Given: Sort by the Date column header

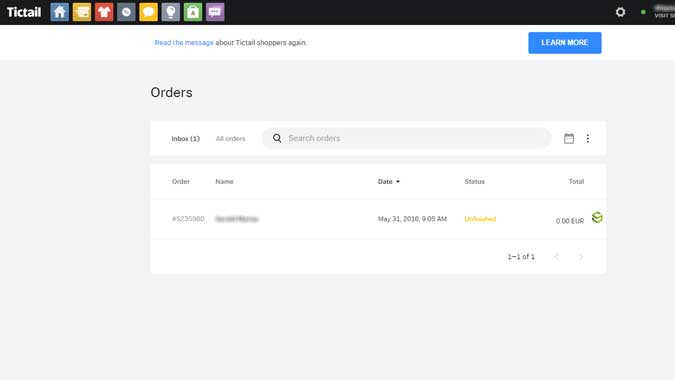Looking at the screenshot, I should (389, 182).
